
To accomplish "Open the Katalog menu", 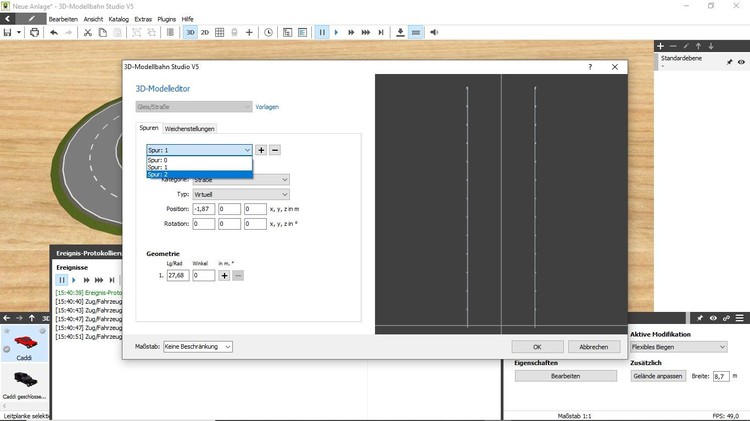I will (117, 18).
